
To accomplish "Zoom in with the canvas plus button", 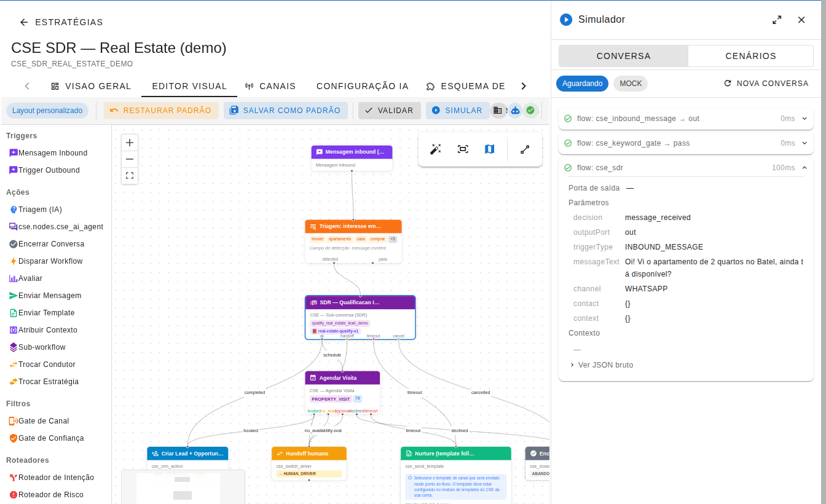I will [130, 143].
